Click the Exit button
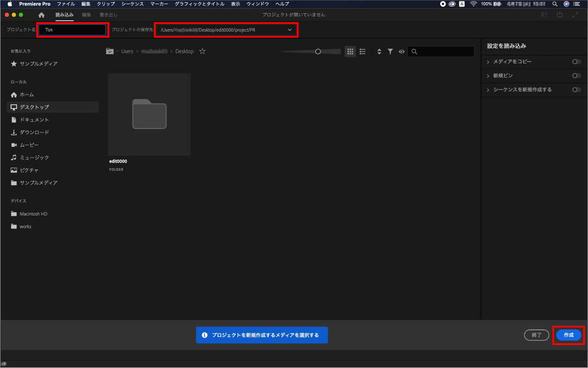Viewport: 588px width, 368px height. [x=537, y=335]
